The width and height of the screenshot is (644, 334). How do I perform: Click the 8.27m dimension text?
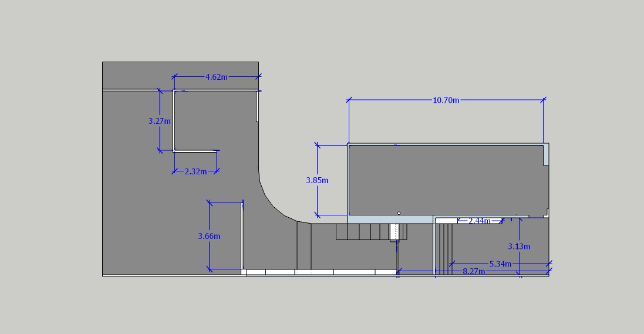[x=474, y=271]
